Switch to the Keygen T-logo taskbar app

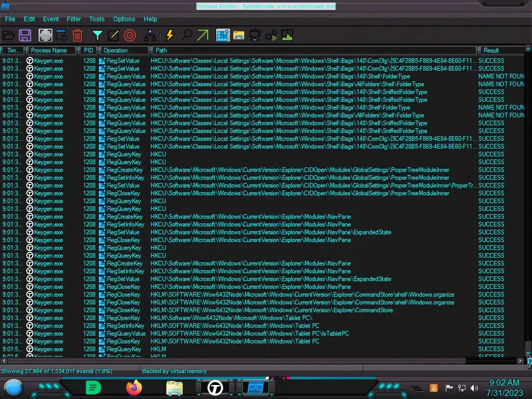[x=215, y=388]
